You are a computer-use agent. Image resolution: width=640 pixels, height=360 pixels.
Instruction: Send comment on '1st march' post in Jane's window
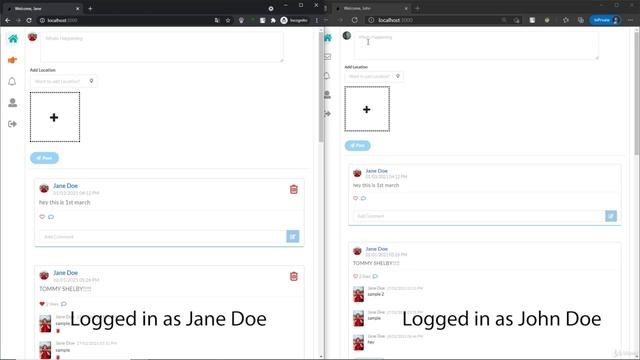click(x=293, y=236)
